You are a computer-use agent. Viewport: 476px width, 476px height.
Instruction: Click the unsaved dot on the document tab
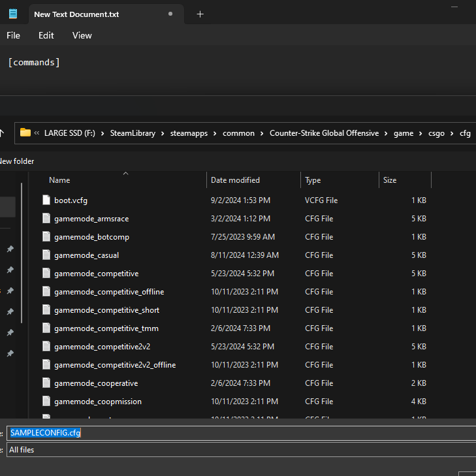pos(170,14)
